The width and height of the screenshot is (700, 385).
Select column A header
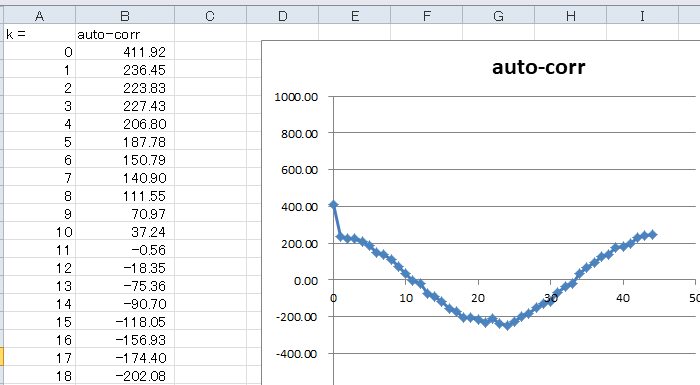(x=39, y=16)
